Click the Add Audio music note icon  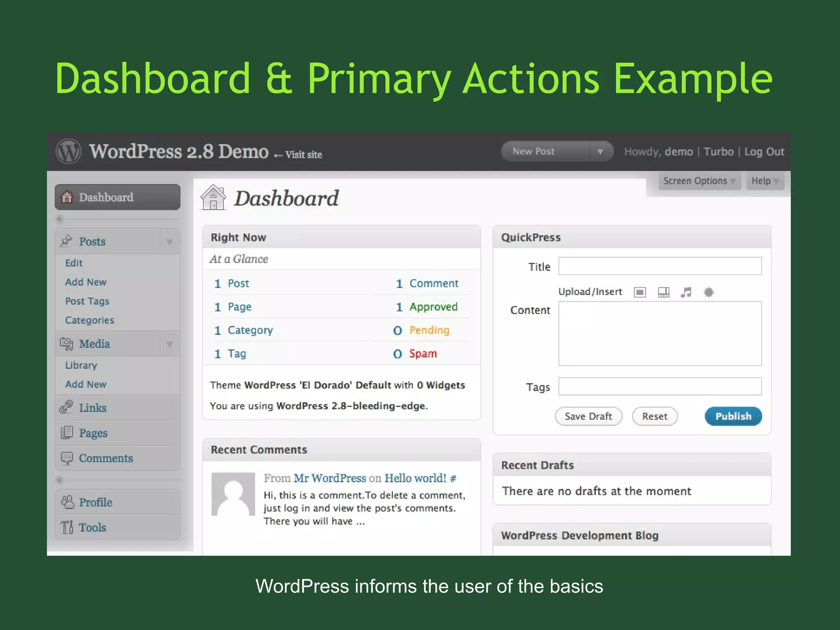click(686, 292)
